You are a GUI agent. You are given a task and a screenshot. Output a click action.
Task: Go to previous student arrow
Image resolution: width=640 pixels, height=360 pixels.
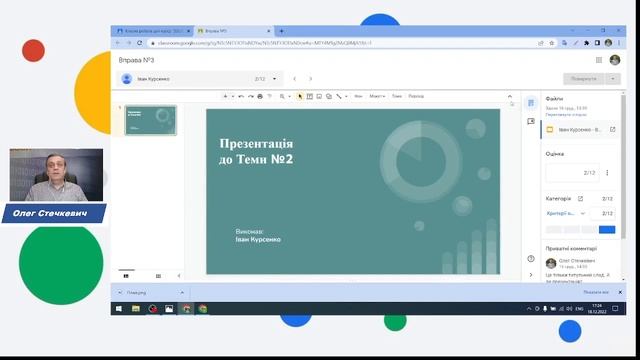[x=295, y=79]
